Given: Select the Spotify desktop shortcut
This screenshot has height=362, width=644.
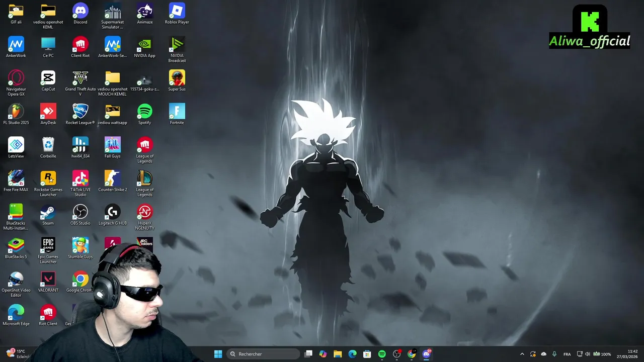Looking at the screenshot, I should pos(145,114).
